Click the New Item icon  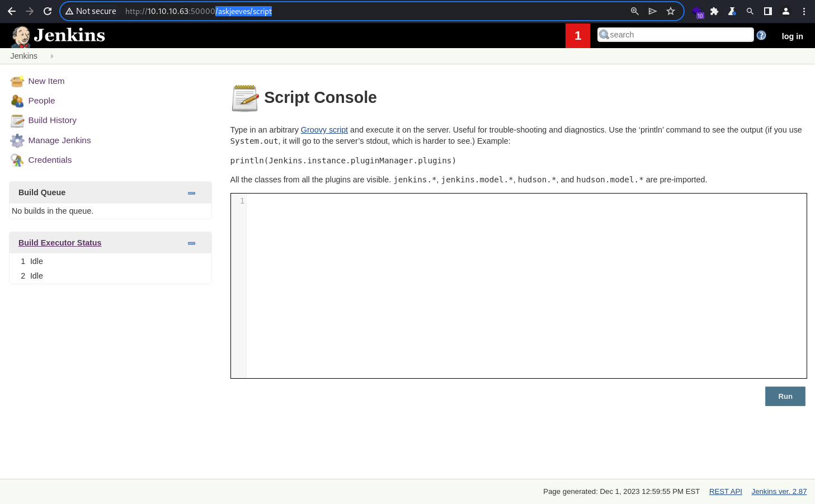17,82
